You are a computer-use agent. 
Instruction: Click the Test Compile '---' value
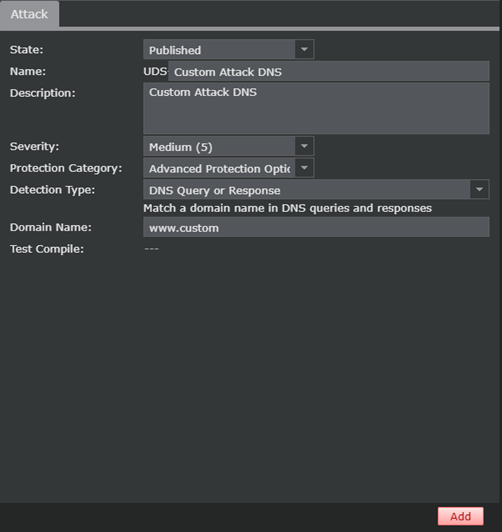coord(151,249)
